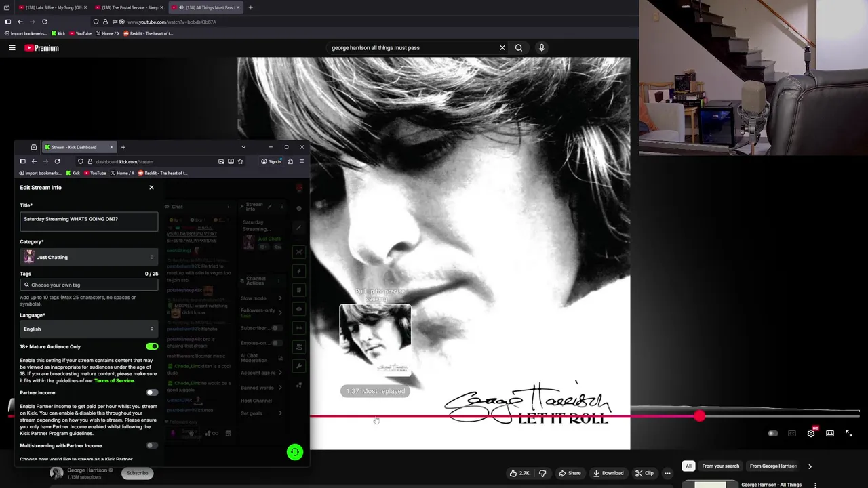Toggle subtitles CC in YouTube player
The image size is (868, 488).
point(792,433)
